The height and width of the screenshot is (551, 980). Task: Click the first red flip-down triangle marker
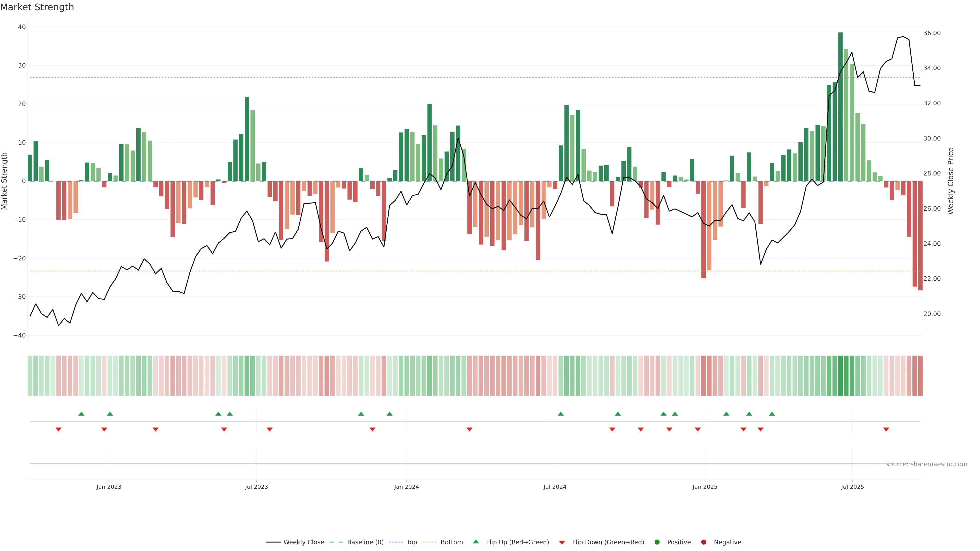(59, 429)
